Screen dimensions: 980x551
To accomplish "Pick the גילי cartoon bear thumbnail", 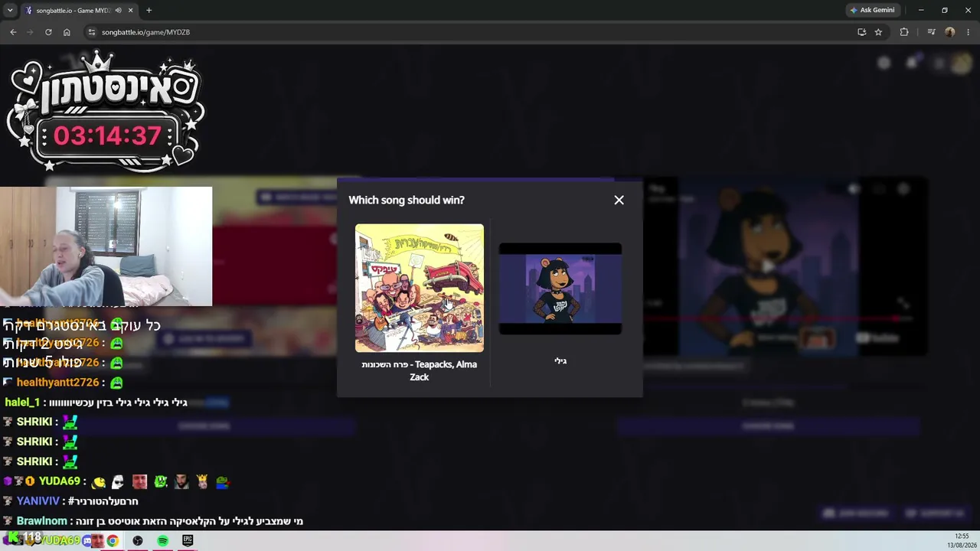I will (560, 289).
